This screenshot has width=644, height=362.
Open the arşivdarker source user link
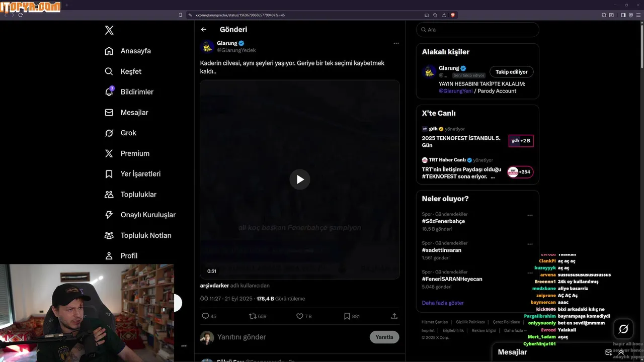(x=214, y=286)
